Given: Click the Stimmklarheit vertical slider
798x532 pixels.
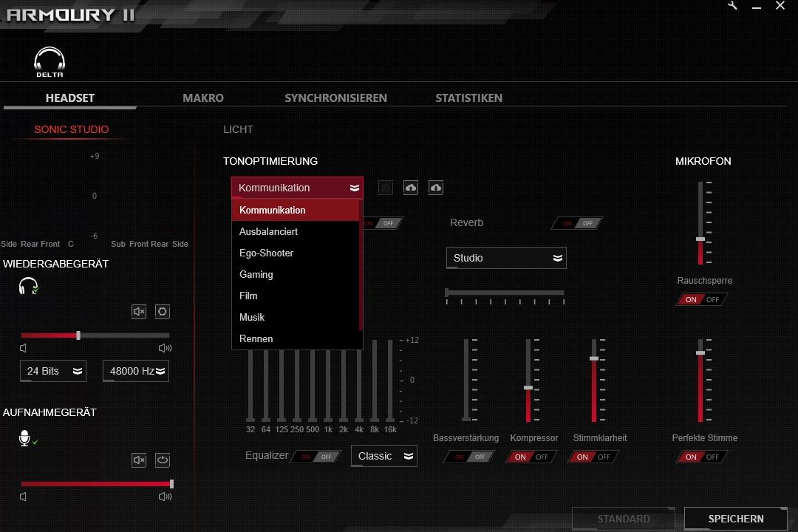Looking at the screenshot, I should tap(594, 381).
